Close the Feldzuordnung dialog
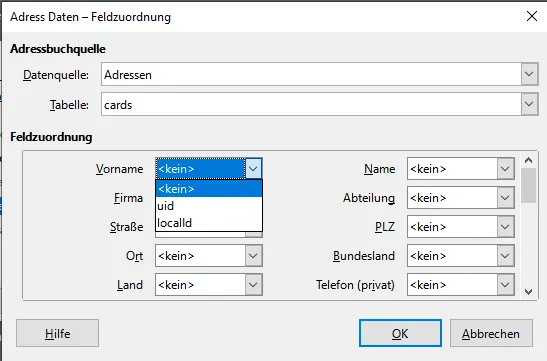Viewport: 547px width, 361px height. pos(532,16)
